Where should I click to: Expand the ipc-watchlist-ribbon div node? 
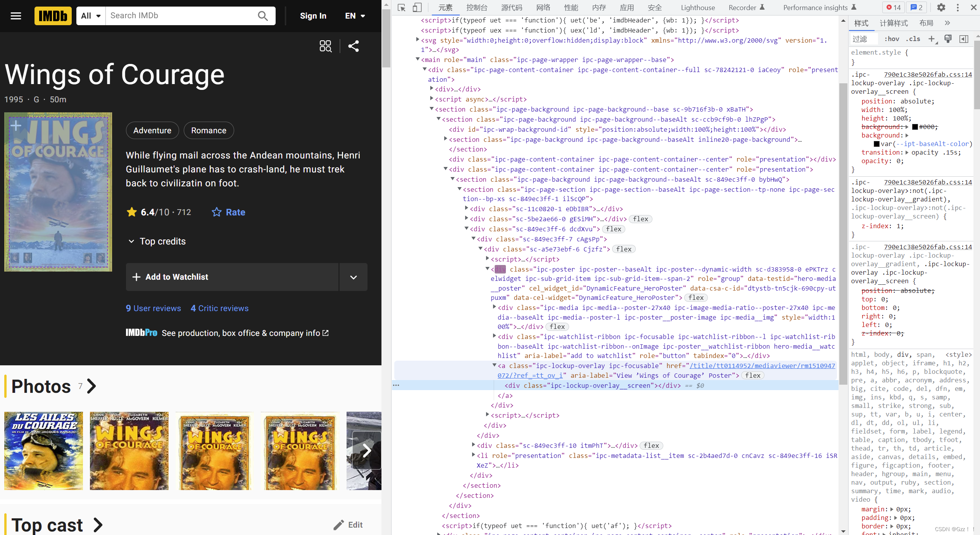pos(494,336)
